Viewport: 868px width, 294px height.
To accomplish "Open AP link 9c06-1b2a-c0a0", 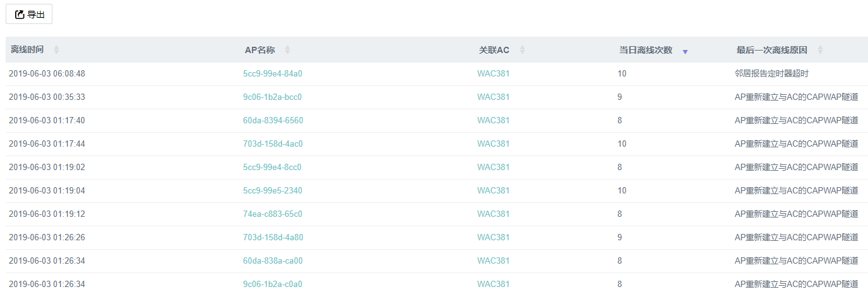I will pyautogui.click(x=273, y=284).
